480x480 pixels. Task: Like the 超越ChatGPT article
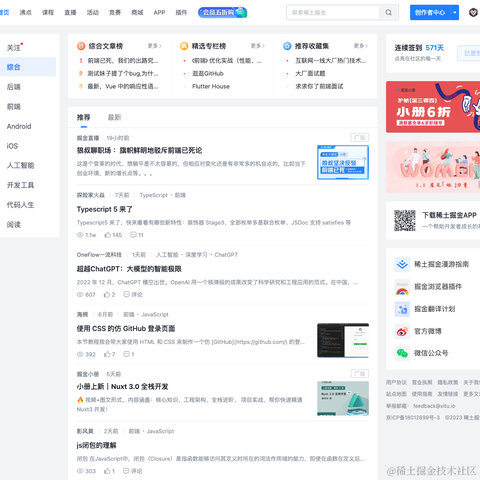107,295
